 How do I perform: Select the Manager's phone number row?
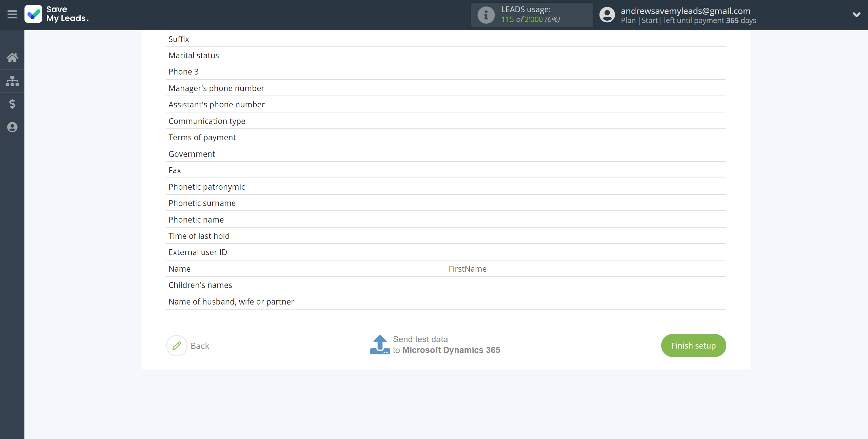pos(446,88)
